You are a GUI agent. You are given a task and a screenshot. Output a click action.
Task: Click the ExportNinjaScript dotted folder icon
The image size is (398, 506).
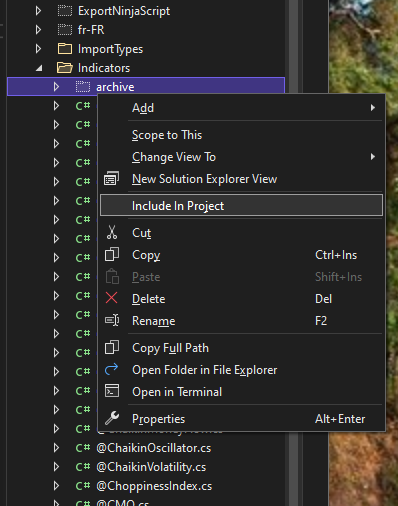[x=65, y=11]
